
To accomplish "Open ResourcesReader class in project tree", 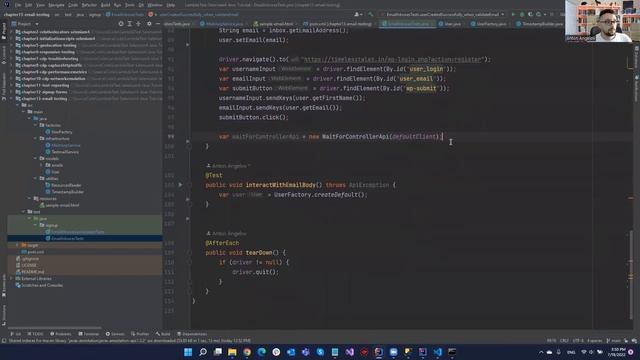I will pos(63,185).
